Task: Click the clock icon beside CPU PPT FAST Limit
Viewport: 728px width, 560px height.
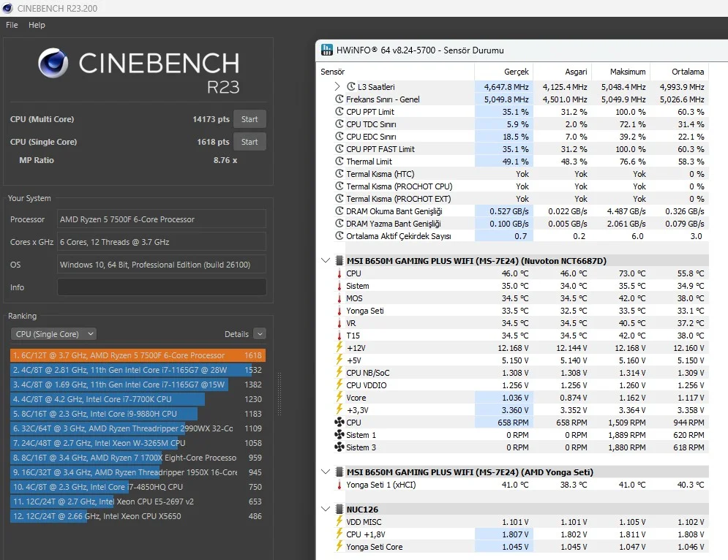Action: [x=339, y=149]
